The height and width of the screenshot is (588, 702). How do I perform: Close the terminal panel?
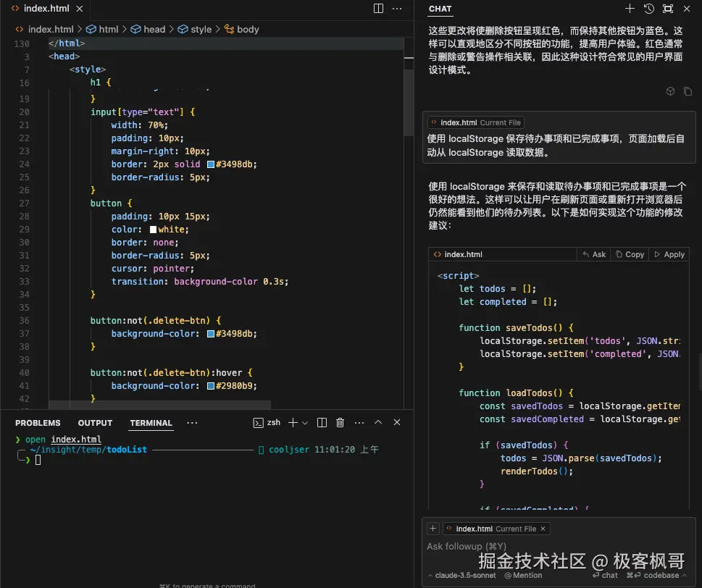(397, 422)
